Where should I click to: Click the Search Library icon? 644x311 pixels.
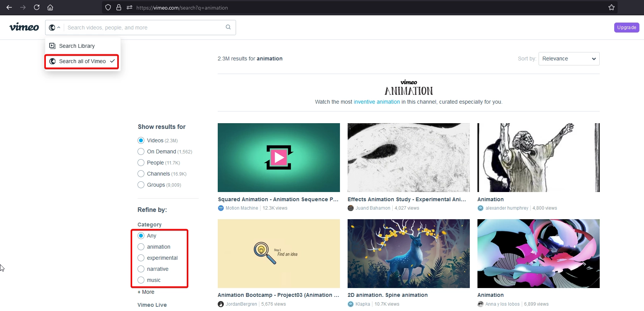point(52,46)
